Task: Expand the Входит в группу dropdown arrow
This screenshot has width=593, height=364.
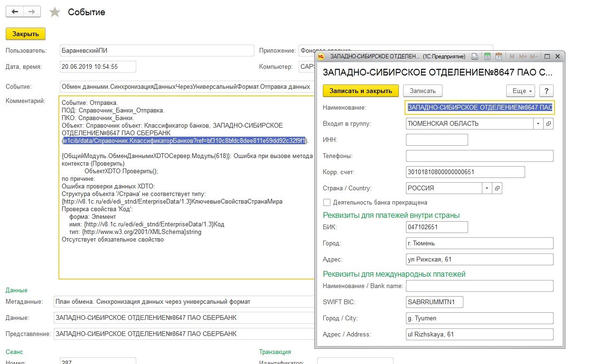Action: 538,123
